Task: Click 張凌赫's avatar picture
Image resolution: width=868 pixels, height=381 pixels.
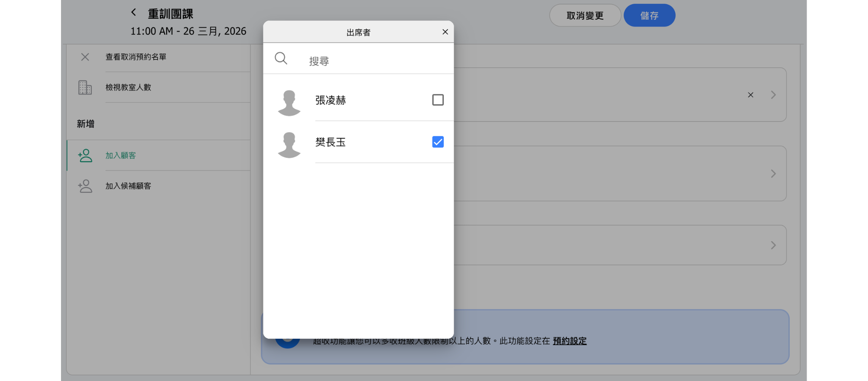Action: click(x=289, y=102)
